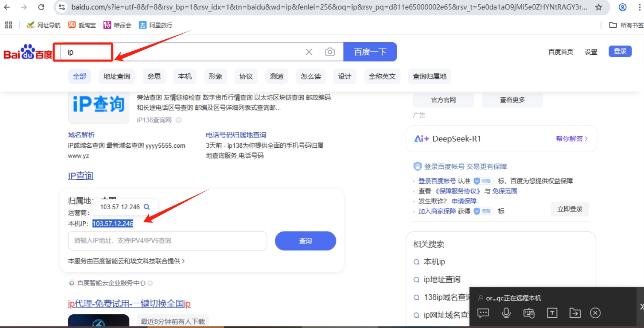
Task: Click the 官方官网 button
Action: 444,100
